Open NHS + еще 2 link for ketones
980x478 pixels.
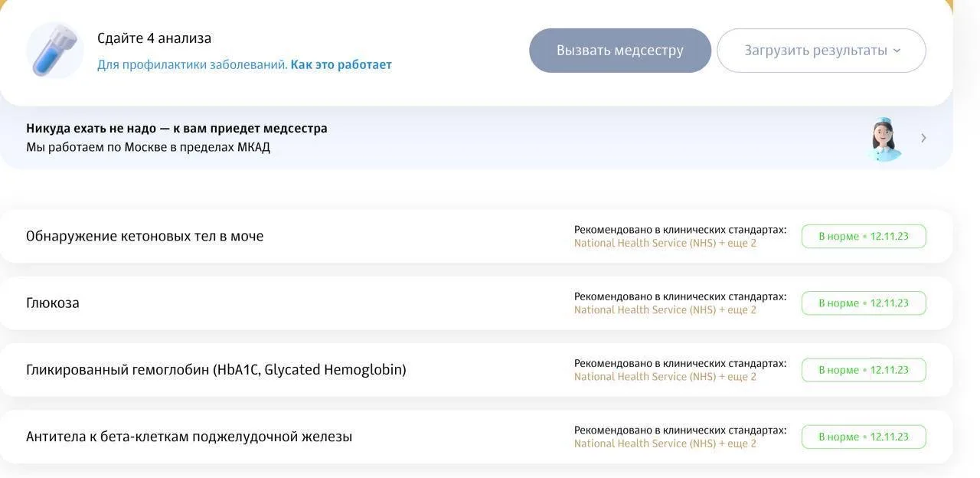[665, 243]
